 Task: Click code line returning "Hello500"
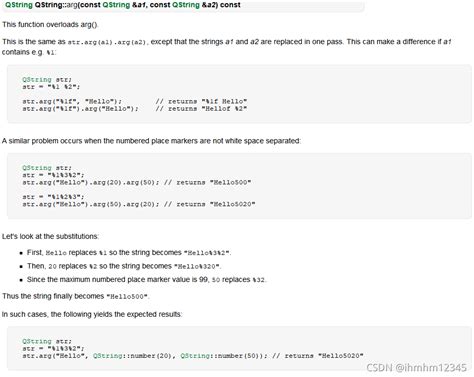point(137,182)
